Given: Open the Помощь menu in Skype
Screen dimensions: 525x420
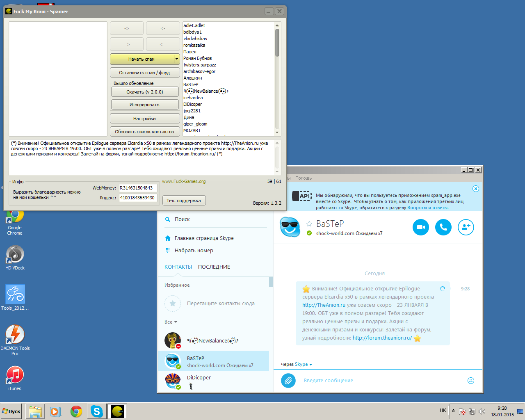Looking at the screenshot, I should (x=304, y=178).
